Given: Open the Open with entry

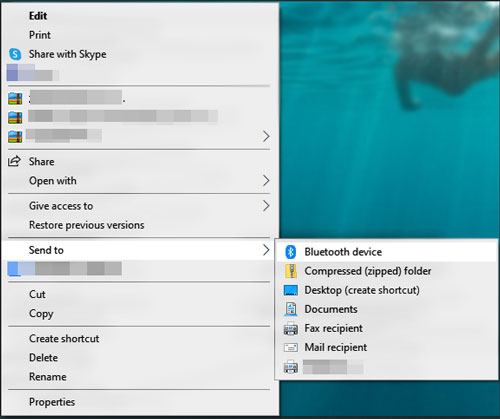Looking at the screenshot, I should point(140,181).
